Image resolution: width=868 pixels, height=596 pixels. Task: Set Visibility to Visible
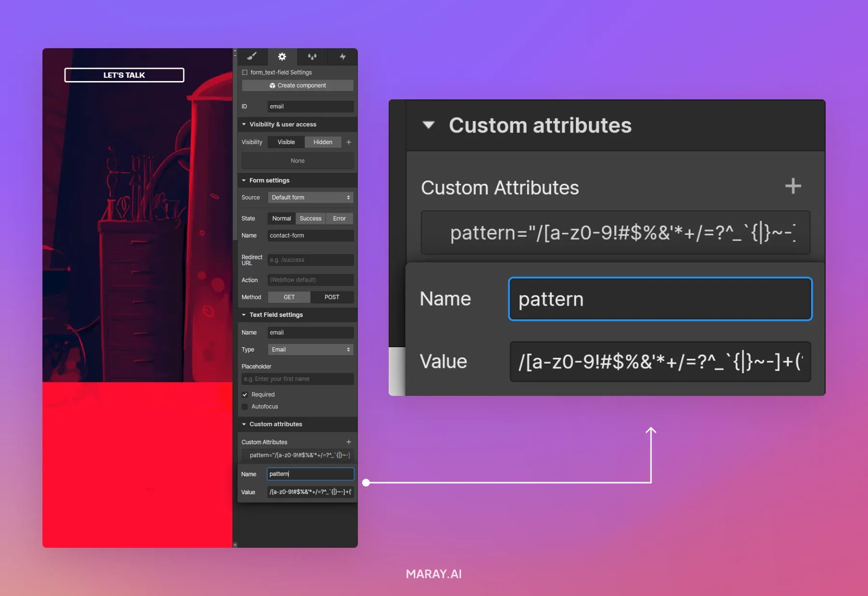285,142
